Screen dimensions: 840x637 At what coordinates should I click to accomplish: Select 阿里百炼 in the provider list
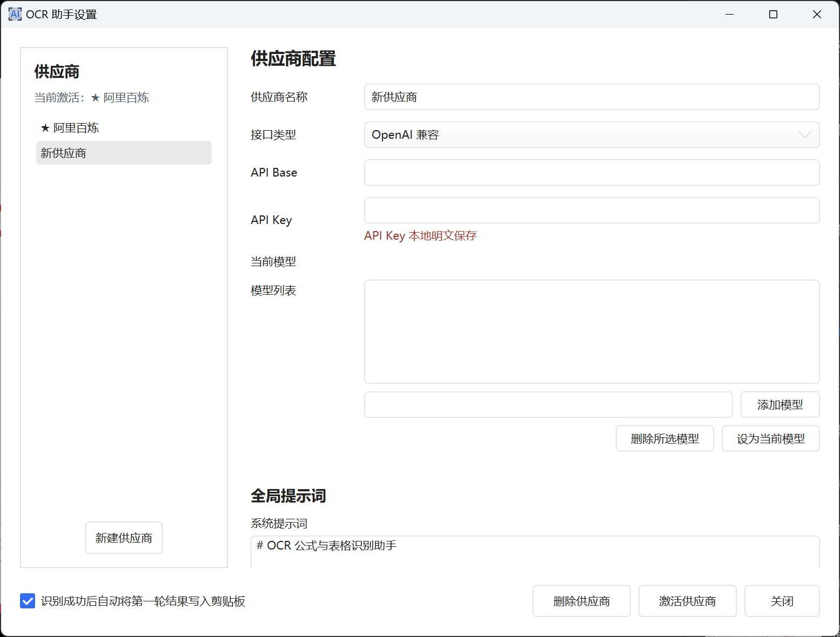[124, 128]
